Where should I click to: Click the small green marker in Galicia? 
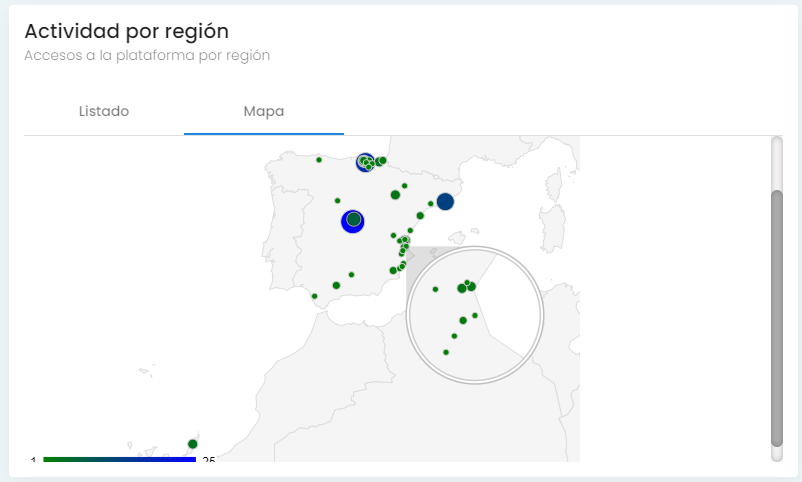pyautogui.click(x=319, y=160)
